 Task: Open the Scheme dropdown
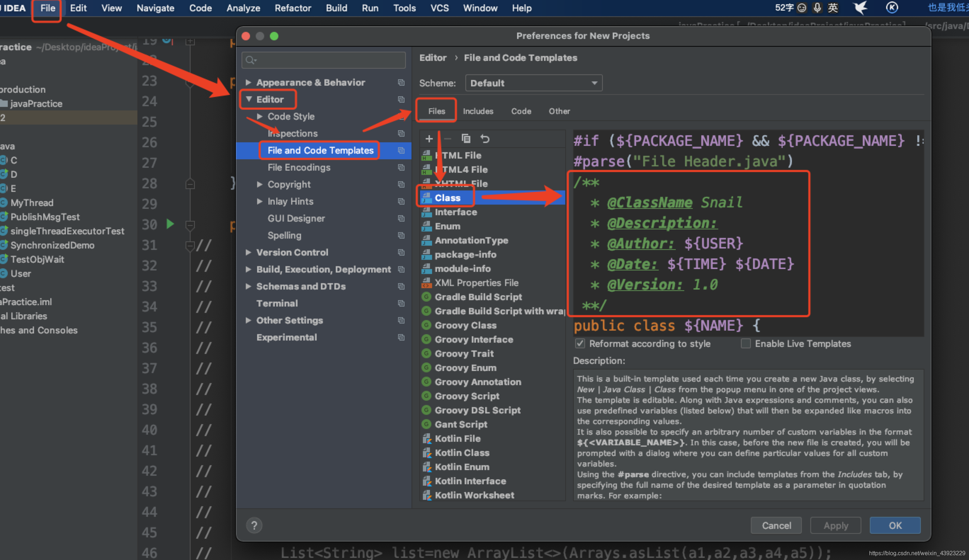coord(533,83)
